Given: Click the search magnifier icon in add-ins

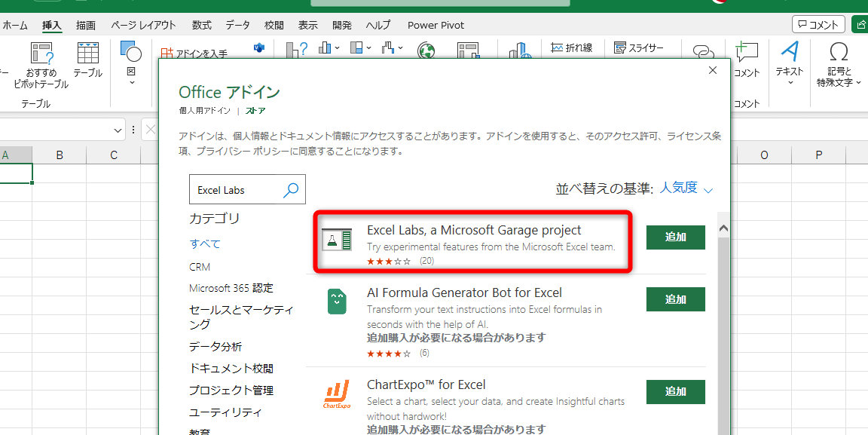Looking at the screenshot, I should [291, 190].
